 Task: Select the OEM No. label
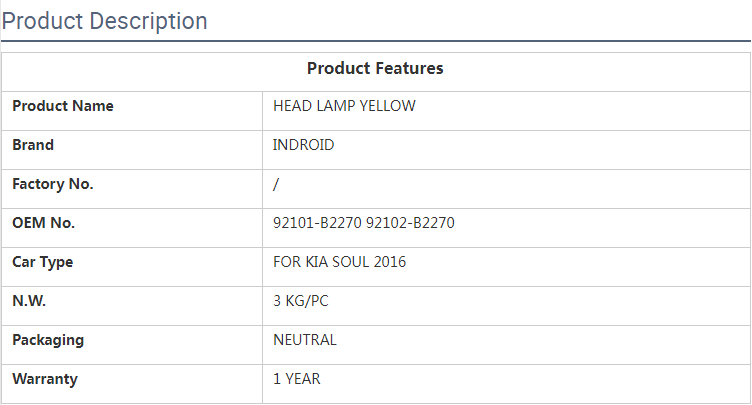pyautogui.click(x=43, y=223)
